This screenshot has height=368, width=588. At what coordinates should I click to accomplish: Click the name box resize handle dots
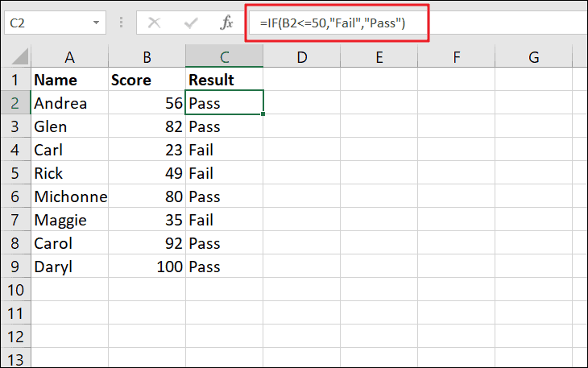pyautogui.click(x=120, y=23)
